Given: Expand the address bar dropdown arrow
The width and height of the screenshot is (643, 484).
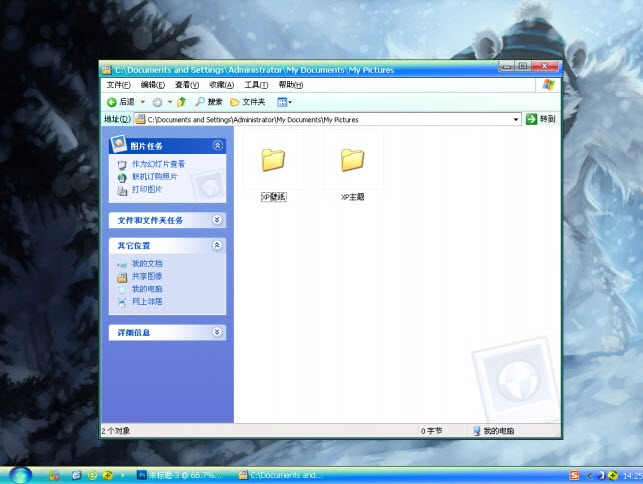Looking at the screenshot, I should [515, 119].
